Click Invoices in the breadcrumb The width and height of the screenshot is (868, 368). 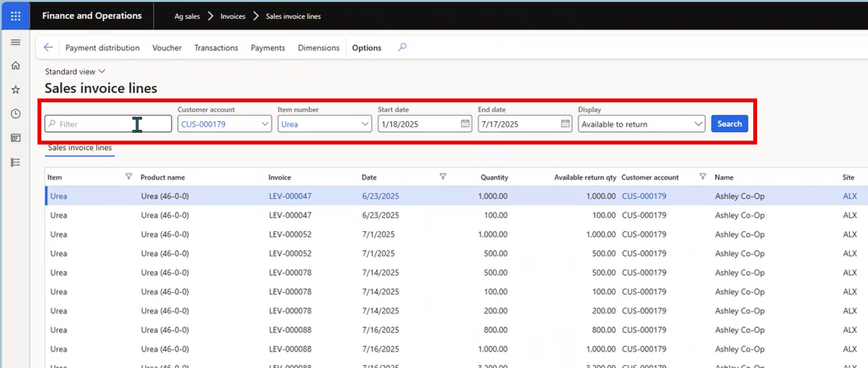pyautogui.click(x=233, y=16)
